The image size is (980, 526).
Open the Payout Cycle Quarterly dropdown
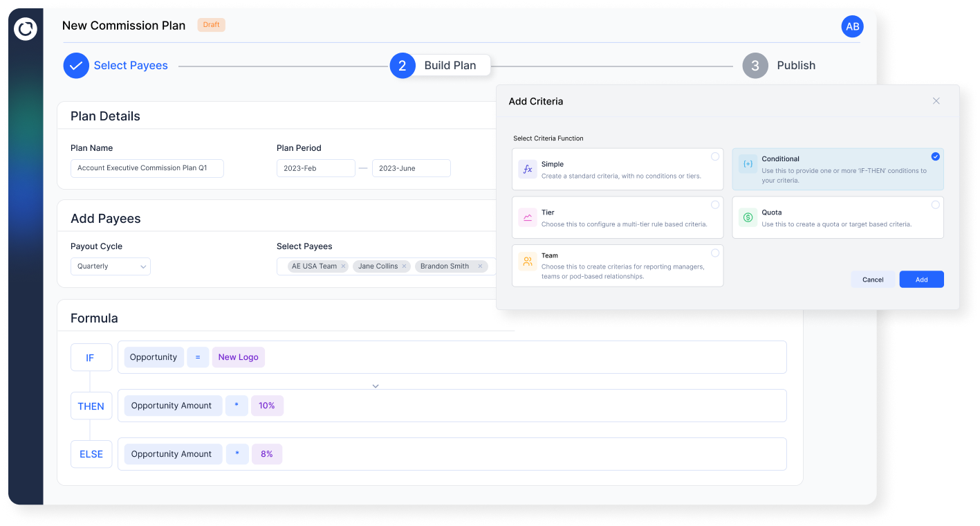click(111, 266)
